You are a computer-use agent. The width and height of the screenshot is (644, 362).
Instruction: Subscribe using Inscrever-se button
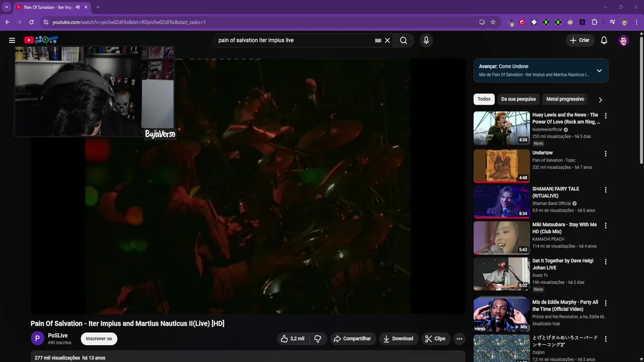(x=99, y=339)
